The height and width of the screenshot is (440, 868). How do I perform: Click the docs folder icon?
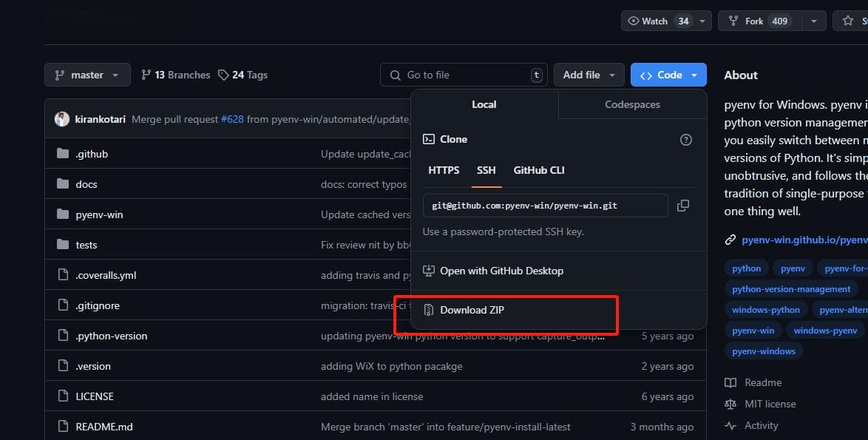(x=63, y=183)
